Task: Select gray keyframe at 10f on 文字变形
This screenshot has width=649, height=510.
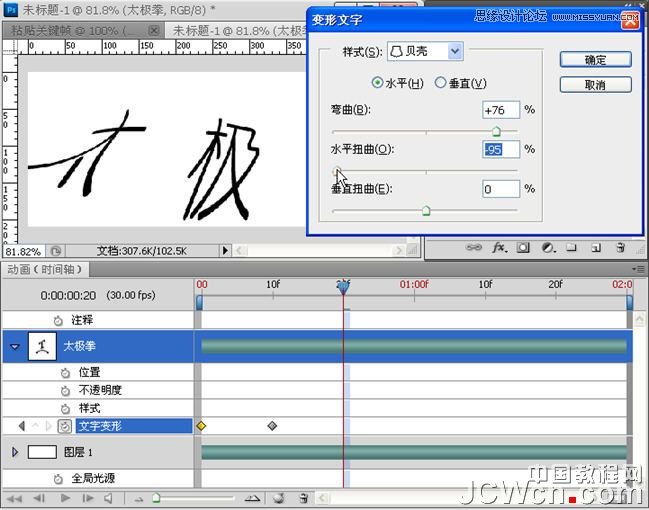Action: pos(272,426)
